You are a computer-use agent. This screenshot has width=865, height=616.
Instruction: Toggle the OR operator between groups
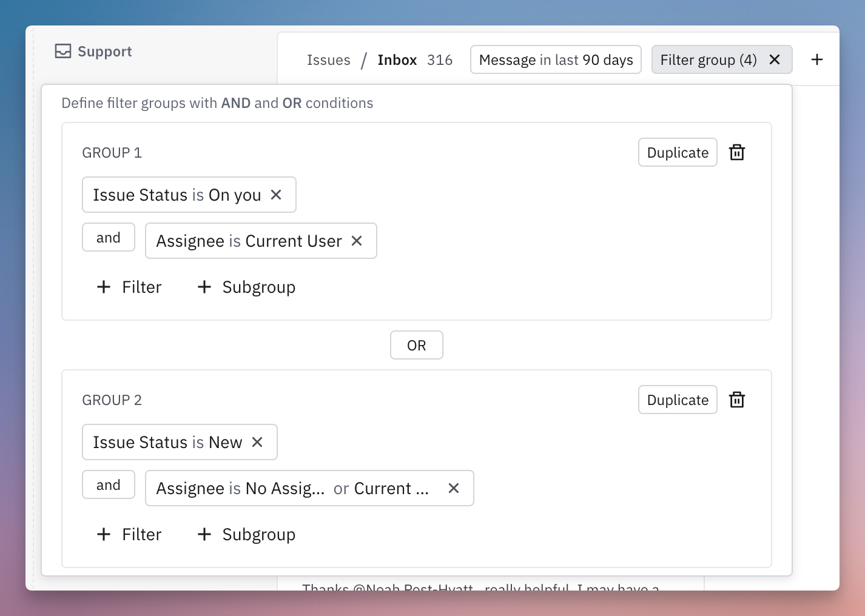pos(417,345)
